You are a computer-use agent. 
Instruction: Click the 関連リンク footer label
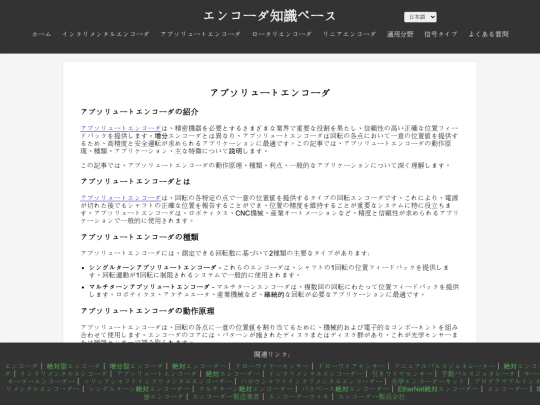pos(272,354)
